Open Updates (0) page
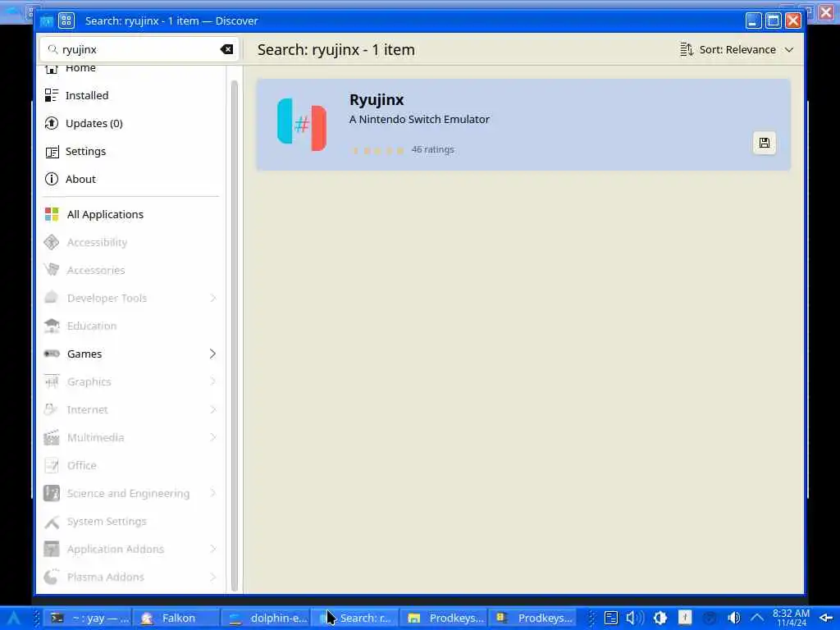The width and height of the screenshot is (840, 630). click(130, 123)
